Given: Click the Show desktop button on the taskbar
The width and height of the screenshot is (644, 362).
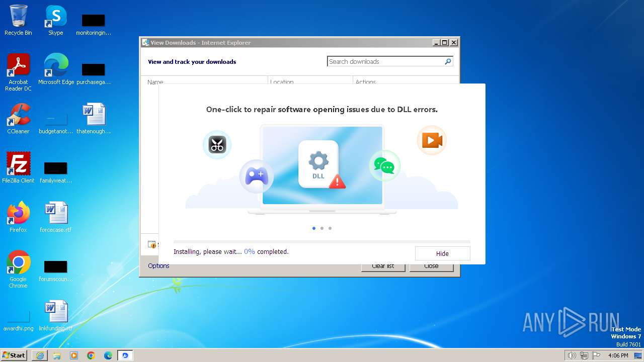Looking at the screenshot, I should 638,355.
